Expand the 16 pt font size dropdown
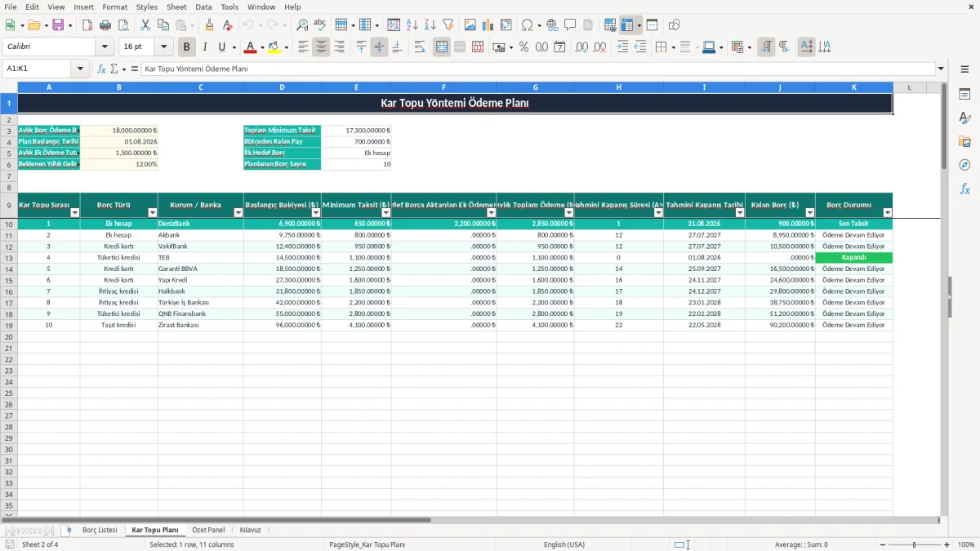This screenshot has width=980, height=551. tap(163, 47)
